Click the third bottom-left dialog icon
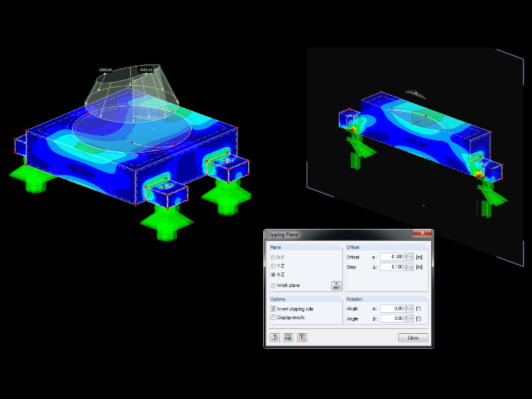The image size is (532, 399). pos(302,337)
